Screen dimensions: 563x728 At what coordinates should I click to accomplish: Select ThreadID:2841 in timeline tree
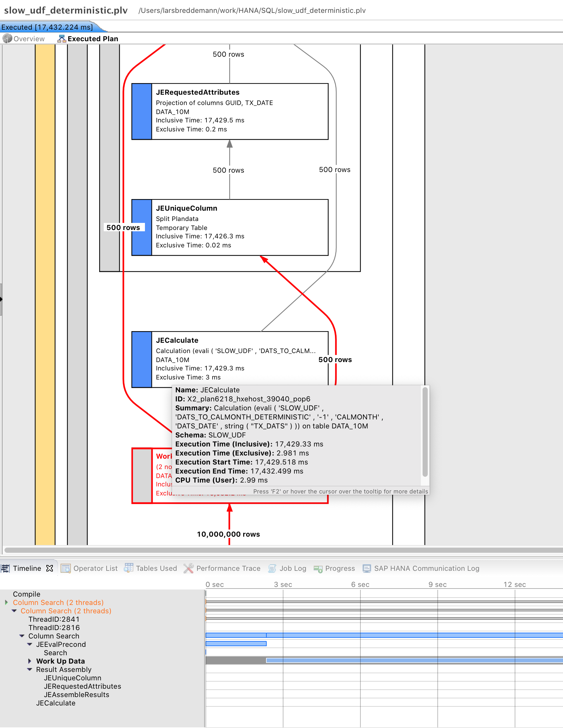point(54,619)
